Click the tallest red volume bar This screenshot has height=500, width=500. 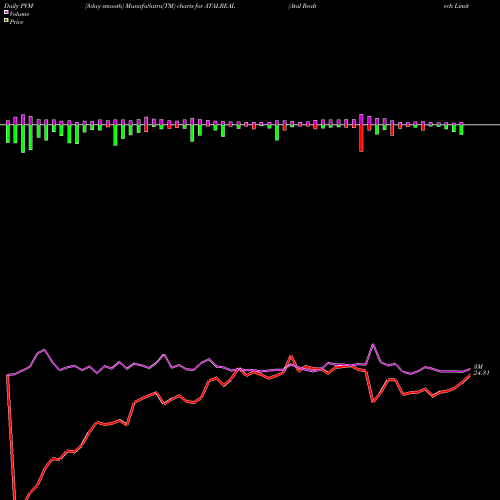pos(361,138)
